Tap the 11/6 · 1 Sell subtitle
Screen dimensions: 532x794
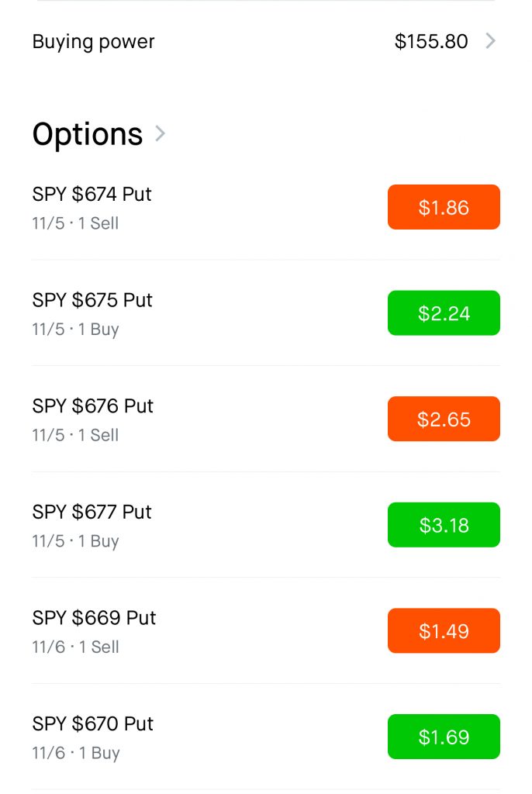point(75,647)
